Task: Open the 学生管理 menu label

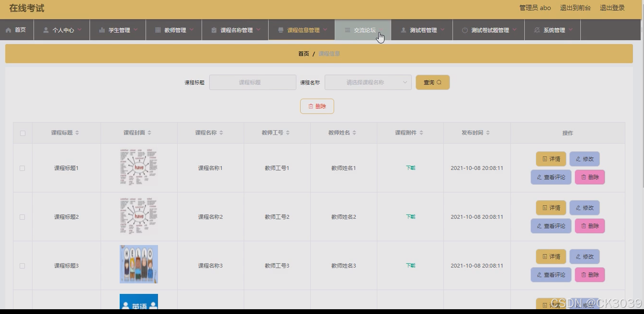Action: pos(119,30)
